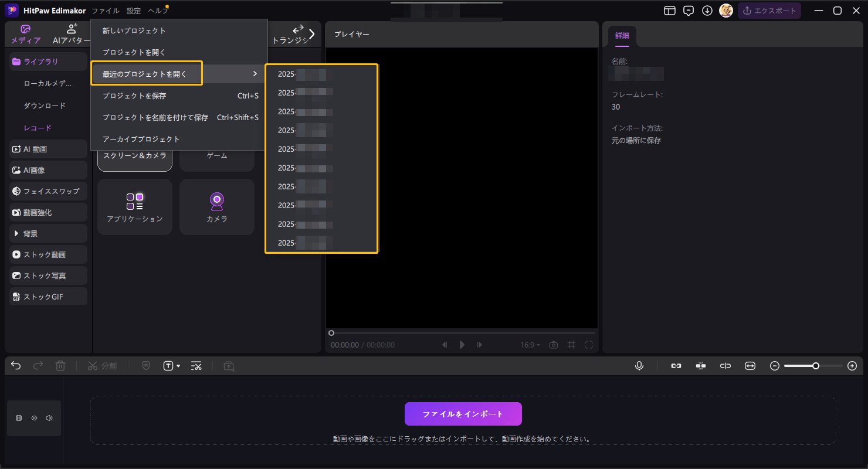Expand the 最近のプロジェクトを開く submenu

click(146, 73)
